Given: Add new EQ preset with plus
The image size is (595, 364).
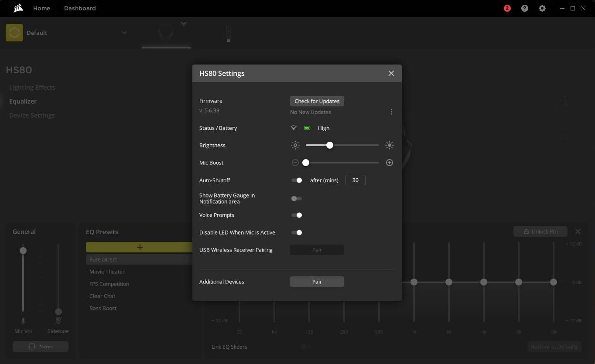Looking at the screenshot, I should [x=140, y=247].
